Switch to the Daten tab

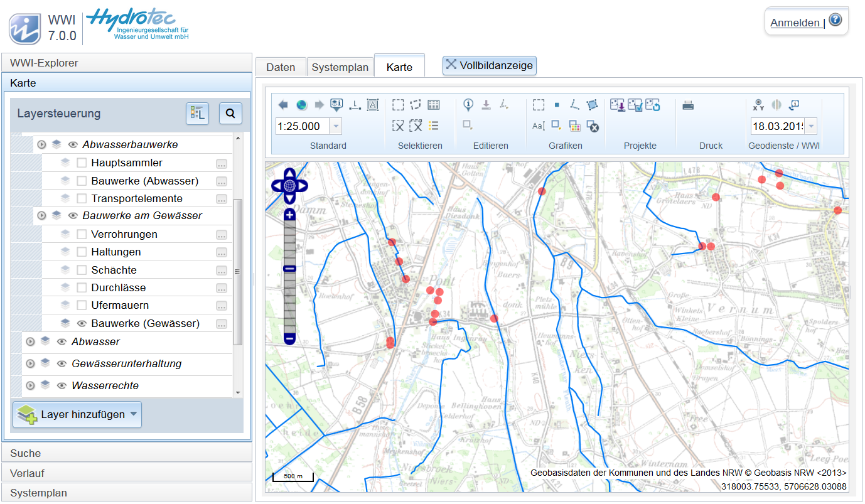pos(281,67)
